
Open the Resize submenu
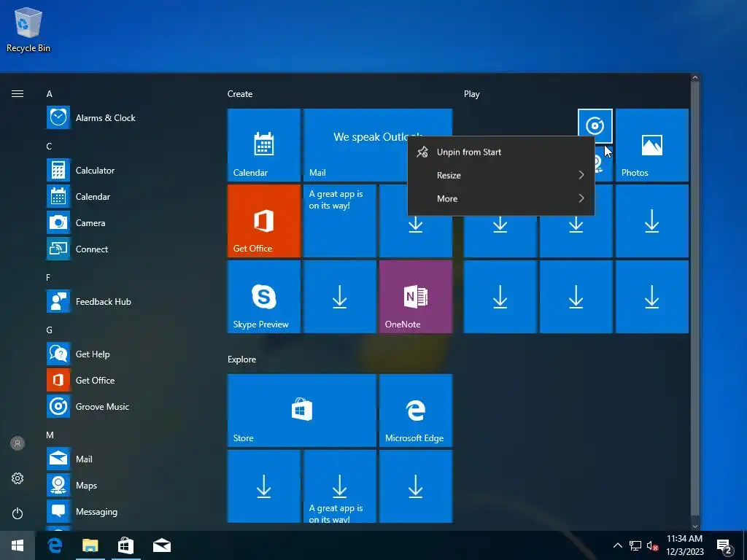501,175
